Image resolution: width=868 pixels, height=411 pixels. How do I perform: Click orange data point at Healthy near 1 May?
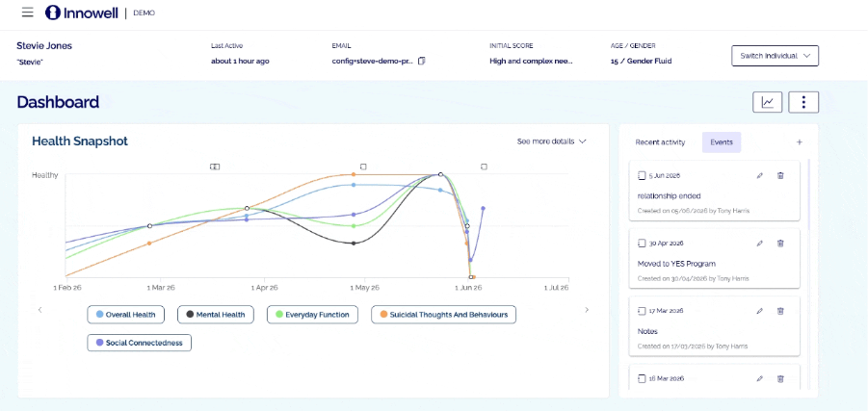tap(354, 175)
